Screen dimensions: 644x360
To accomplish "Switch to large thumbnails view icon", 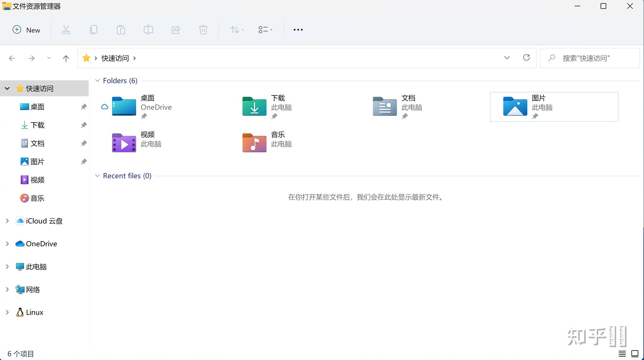I will pos(635,354).
